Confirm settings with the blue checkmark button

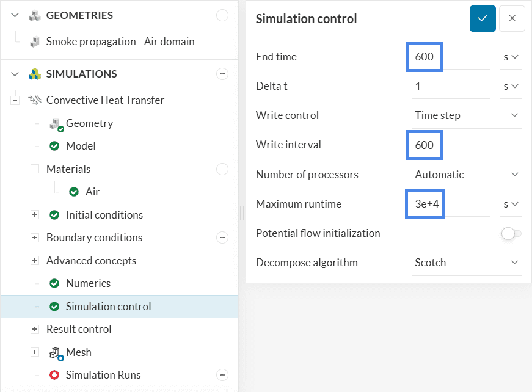483,19
